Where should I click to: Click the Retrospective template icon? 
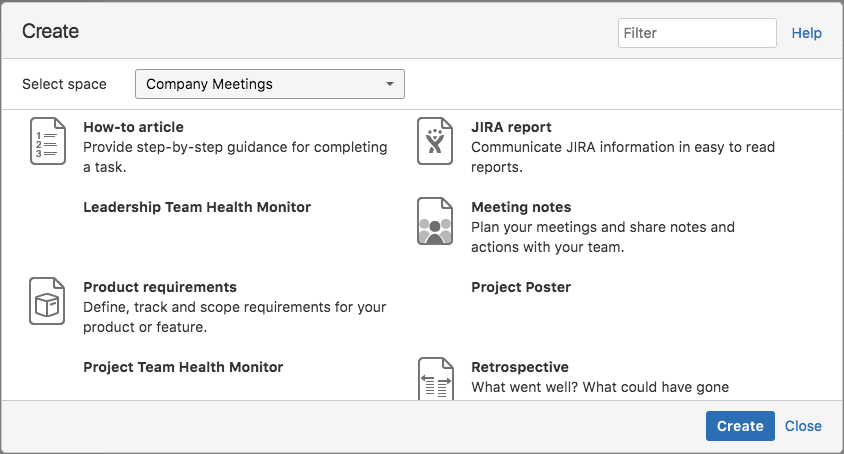tap(436, 379)
